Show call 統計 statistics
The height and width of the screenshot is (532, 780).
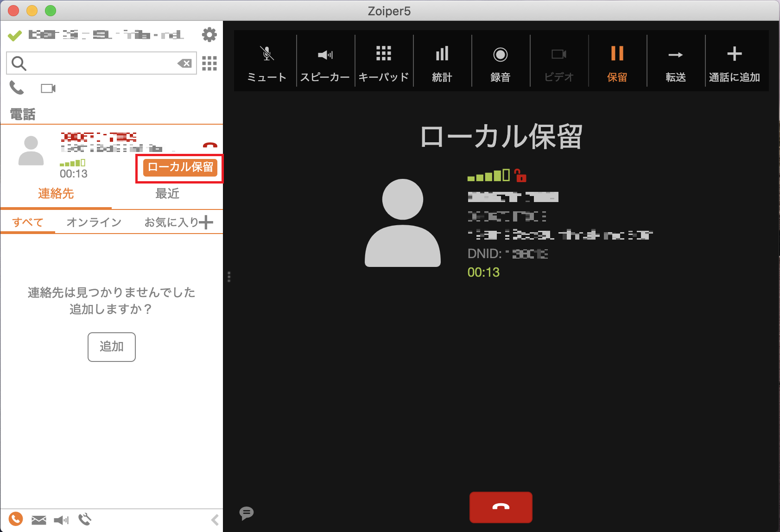coord(442,63)
